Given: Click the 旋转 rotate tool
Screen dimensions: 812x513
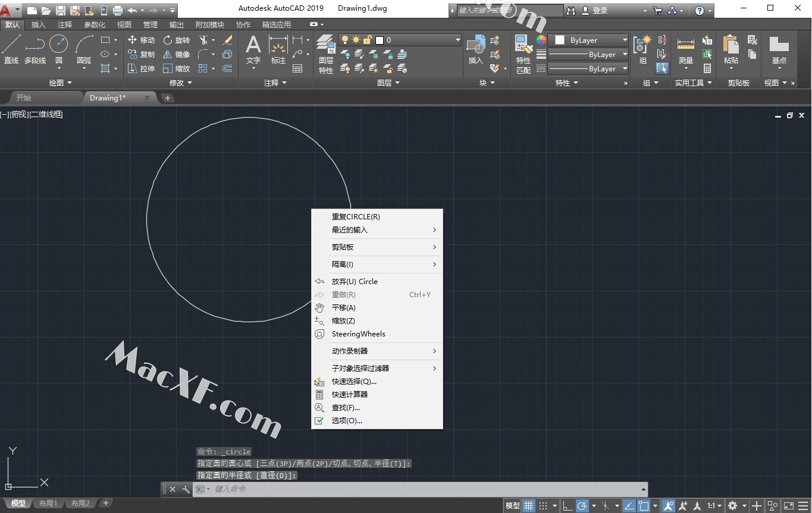Looking at the screenshot, I should pyautogui.click(x=177, y=40).
